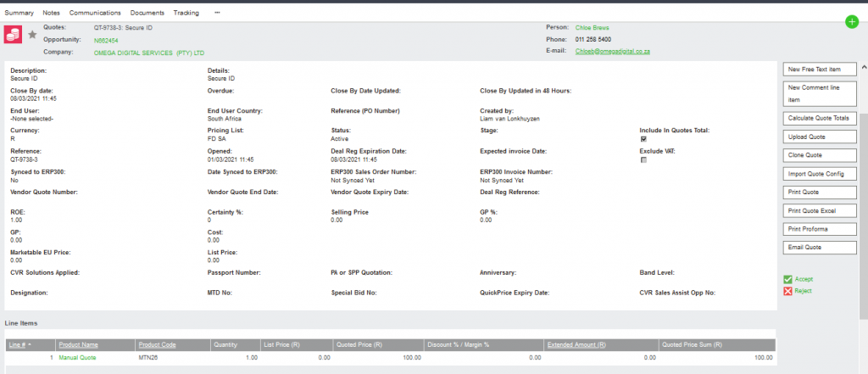This screenshot has height=374, width=868.
Task: Enable the Exclude VAT checkbox
Action: click(643, 159)
